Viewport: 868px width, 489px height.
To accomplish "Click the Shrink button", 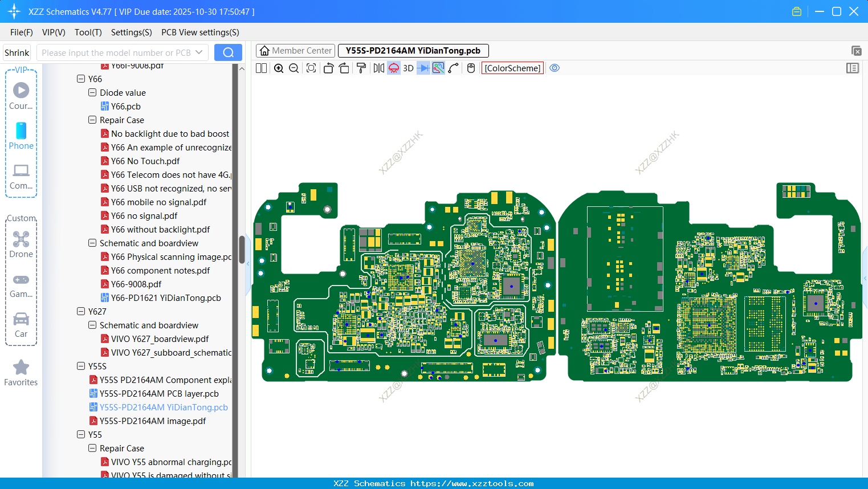I will tap(17, 52).
